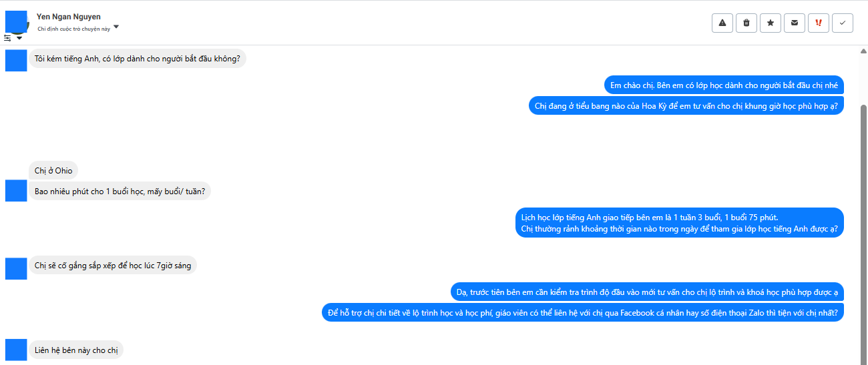
Task: Delete conversation with the trash icon
Action: pyautogui.click(x=746, y=23)
